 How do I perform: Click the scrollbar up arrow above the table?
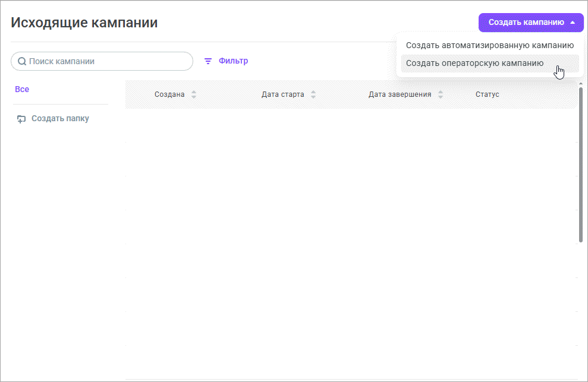tap(581, 84)
